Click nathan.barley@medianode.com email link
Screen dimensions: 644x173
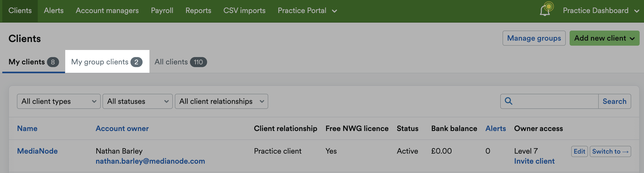click(x=150, y=161)
